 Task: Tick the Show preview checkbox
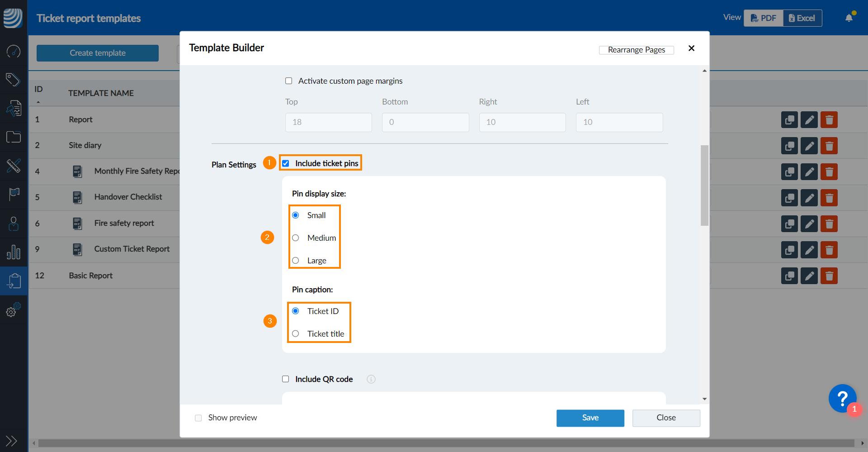198,418
